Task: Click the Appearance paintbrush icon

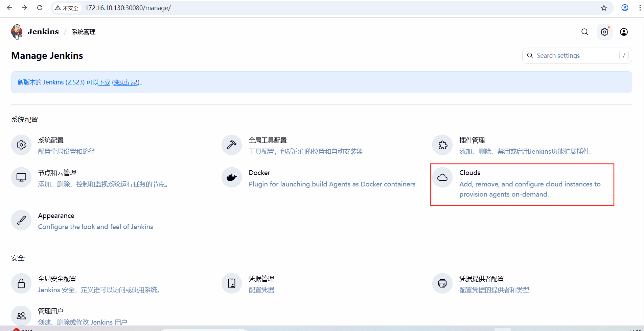Action: (21, 220)
